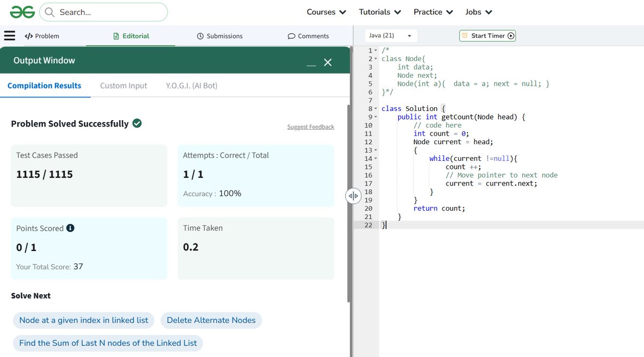Click the panel resize splitter handle icon

(x=353, y=196)
